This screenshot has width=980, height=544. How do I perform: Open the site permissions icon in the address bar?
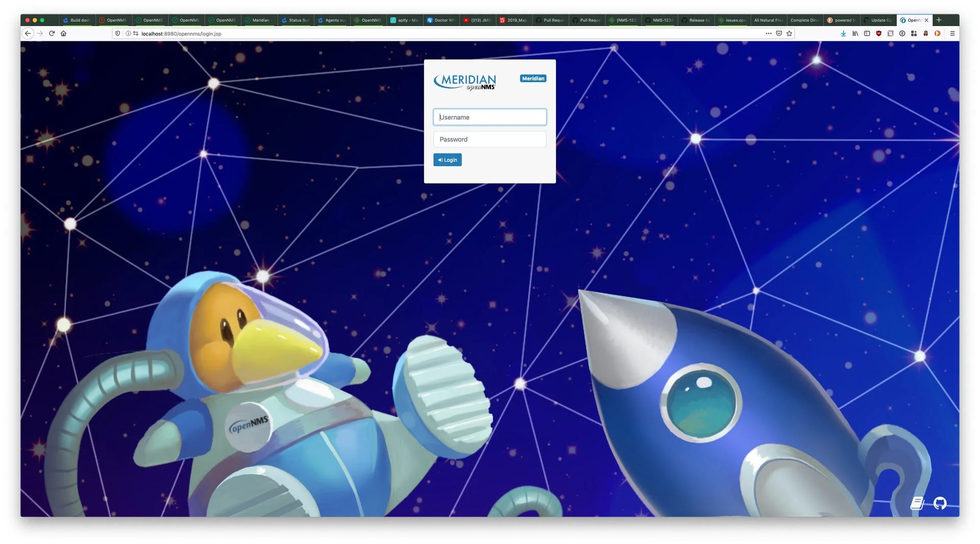[x=136, y=34]
